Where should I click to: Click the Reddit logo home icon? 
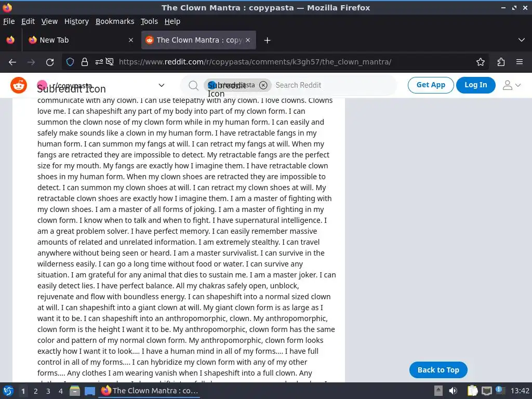pyautogui.click(x=19, y=85)
